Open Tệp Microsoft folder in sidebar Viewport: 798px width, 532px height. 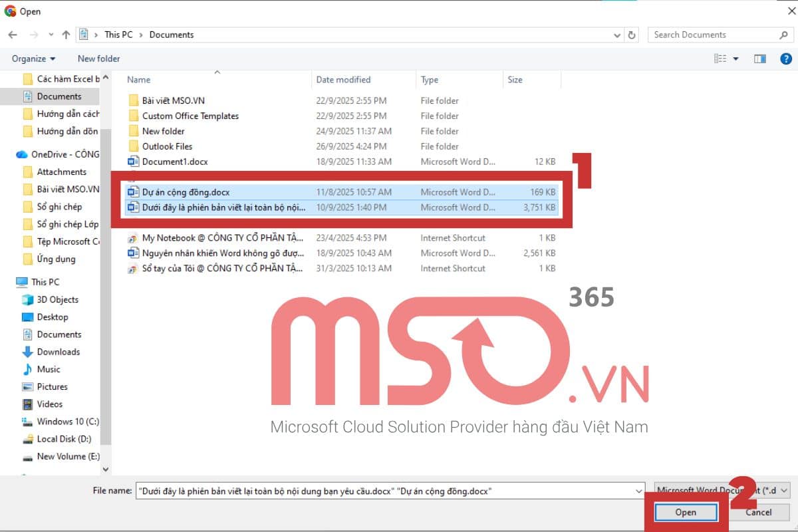click(61, 241)
